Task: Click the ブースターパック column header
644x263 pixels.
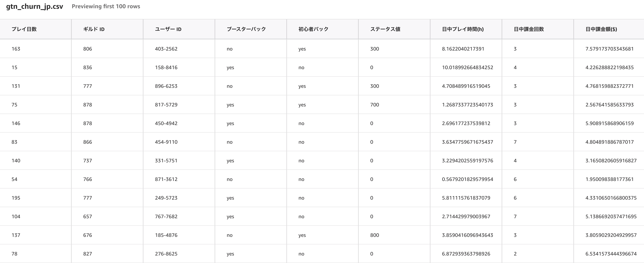Action: click(246, 29)
